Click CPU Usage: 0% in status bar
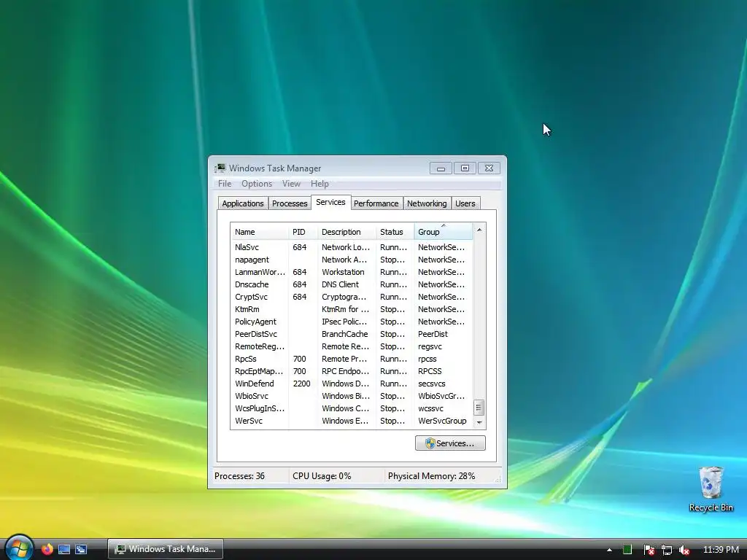747x560 pixels. (x=322, y=476)
